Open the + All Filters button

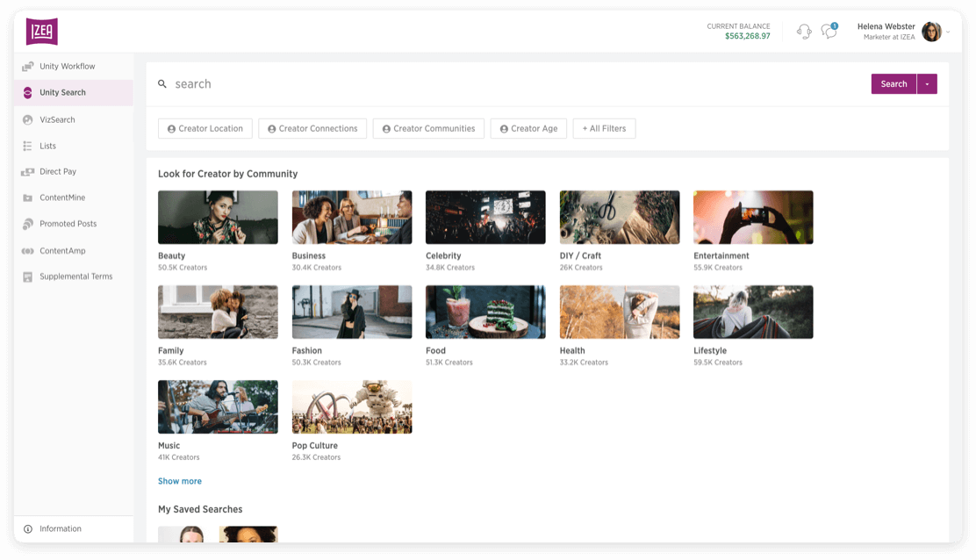(604, 129)
